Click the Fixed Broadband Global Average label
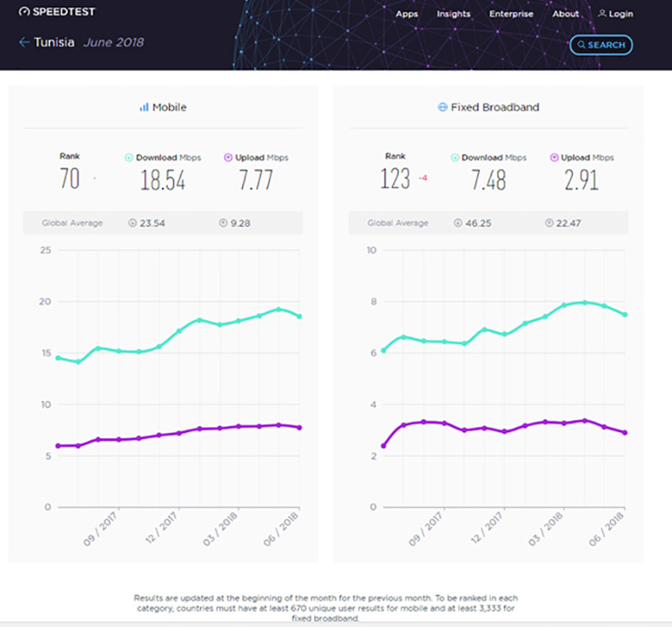The image size is (672, 627). 397,223
